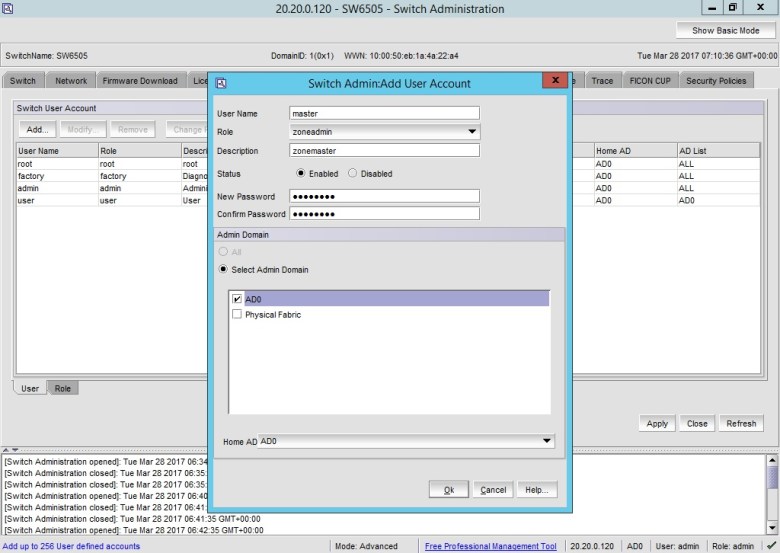
Task: Check the AD0 admin domain checkbox
Action: (237, 299)
